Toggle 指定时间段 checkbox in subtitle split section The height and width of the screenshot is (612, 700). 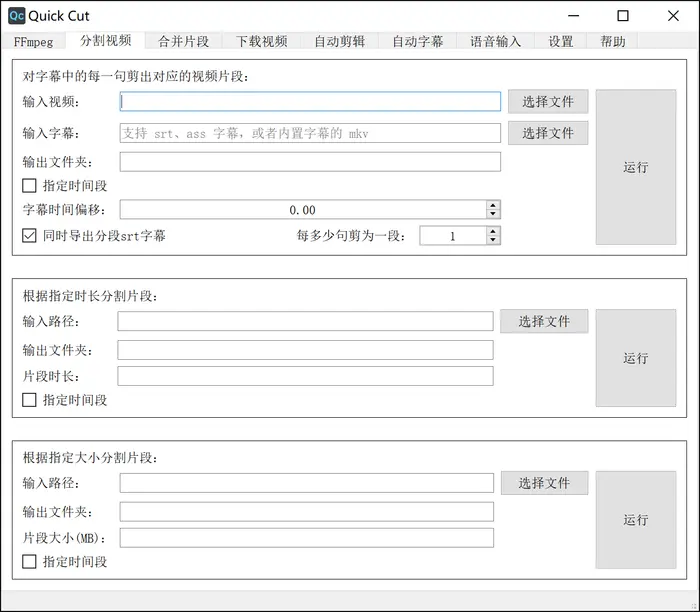pos(30,185)
